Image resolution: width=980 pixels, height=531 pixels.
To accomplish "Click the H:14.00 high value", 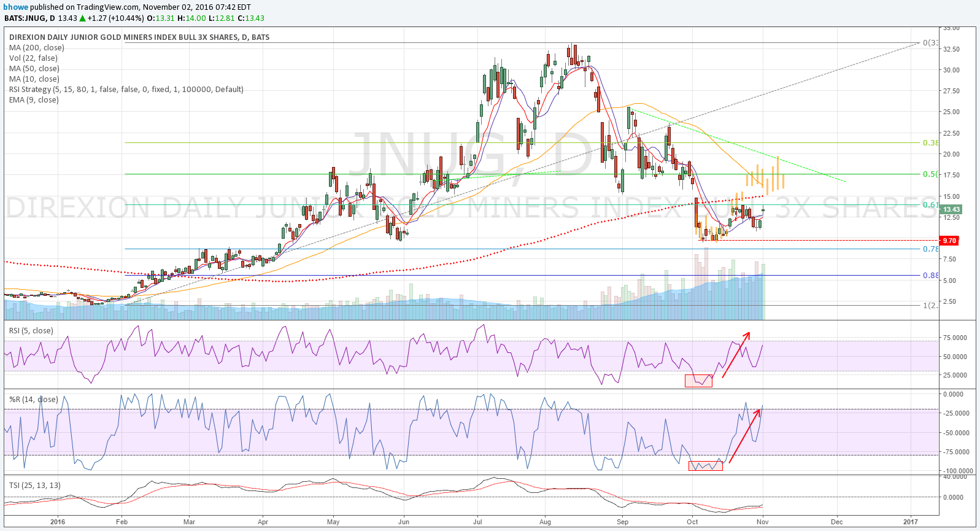I will pos(191,18).
